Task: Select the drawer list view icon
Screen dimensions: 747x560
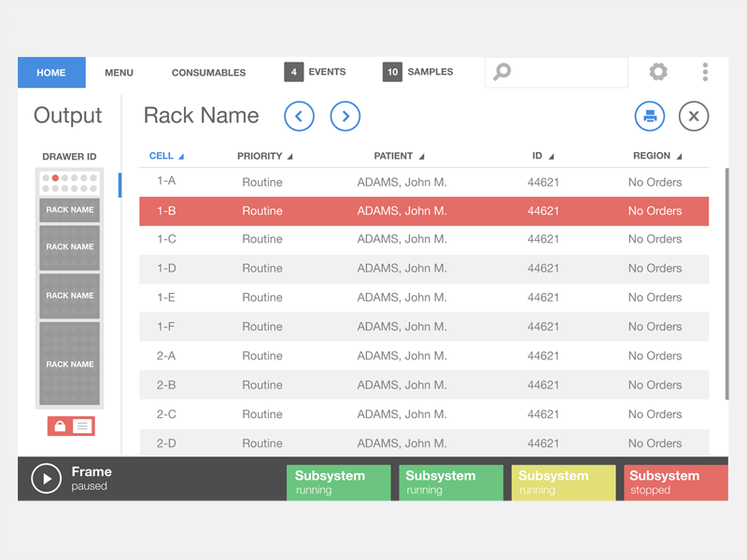Action: pyautogui.click(x=83, y=426)
